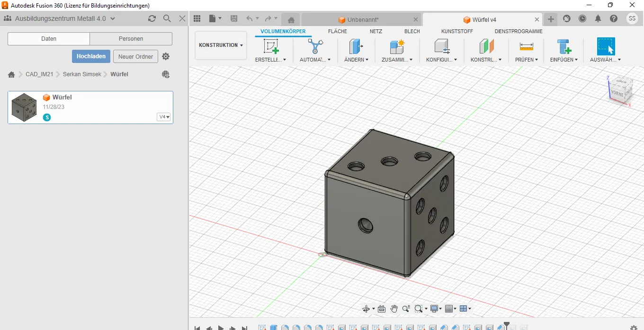Refresh the data panel
Viewport: 644px width, 330px height.
click(x=152, y=18)
